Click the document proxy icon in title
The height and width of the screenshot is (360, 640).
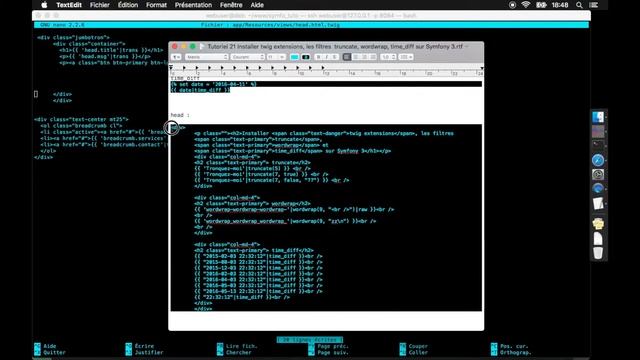pos(202,47)
